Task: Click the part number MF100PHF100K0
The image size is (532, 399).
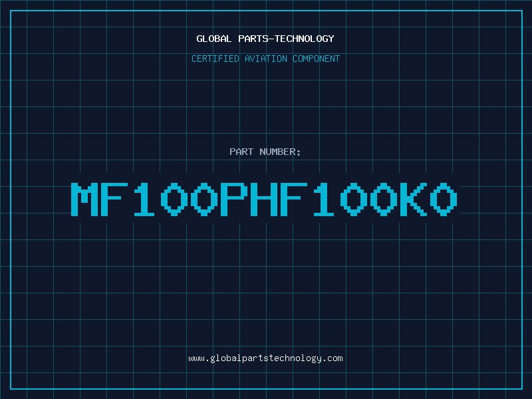Action: coord(264,199)
